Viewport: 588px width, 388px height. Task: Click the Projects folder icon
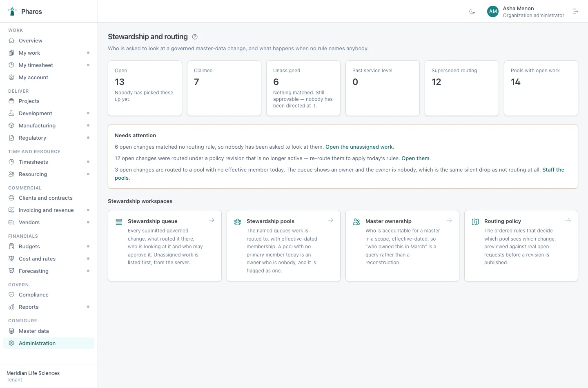11,101
